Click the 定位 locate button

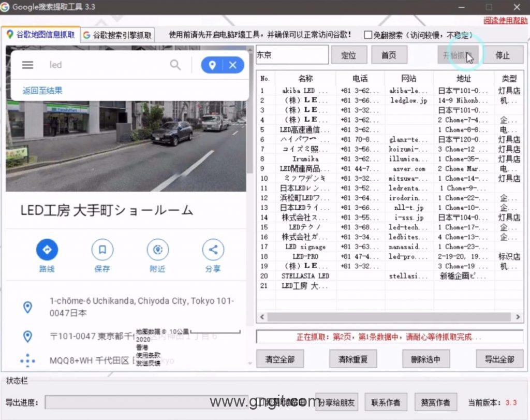[x=349, y=55]
